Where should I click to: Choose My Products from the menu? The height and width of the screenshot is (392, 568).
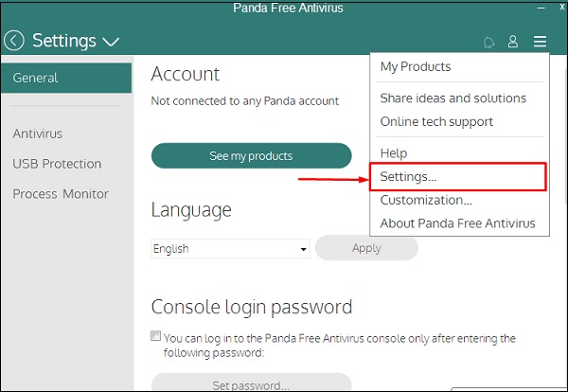416,67
